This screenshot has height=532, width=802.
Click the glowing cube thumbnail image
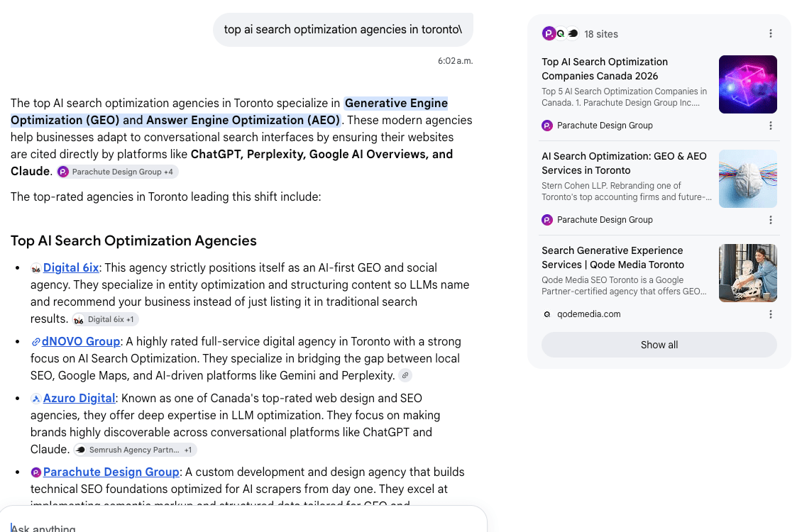pyautogui.click(x=748, y=84)
